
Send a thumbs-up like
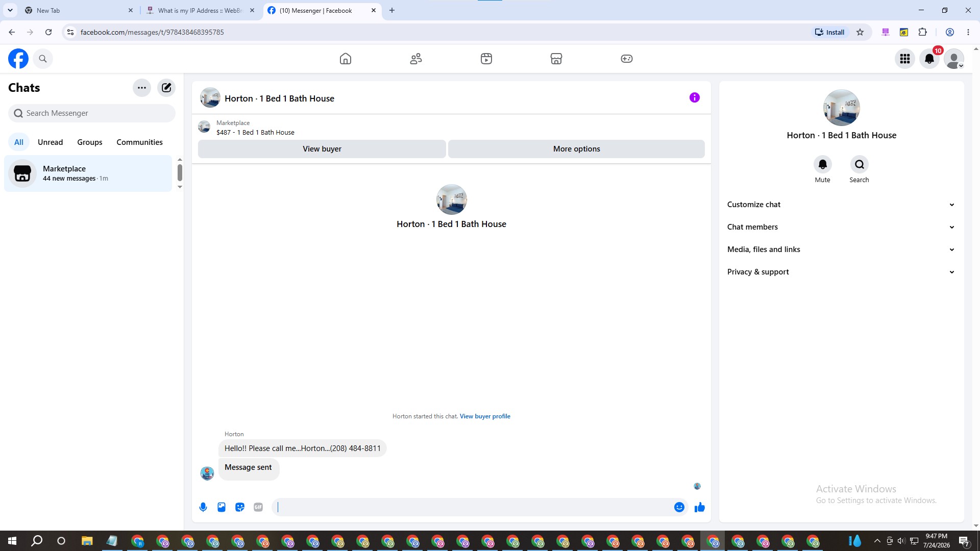point(700,507)
